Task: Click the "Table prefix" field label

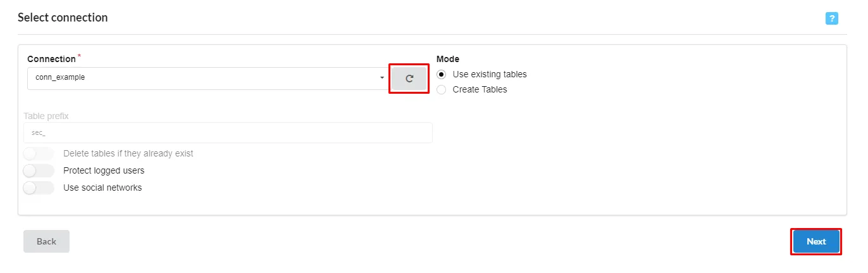Action: pos(46,116)
